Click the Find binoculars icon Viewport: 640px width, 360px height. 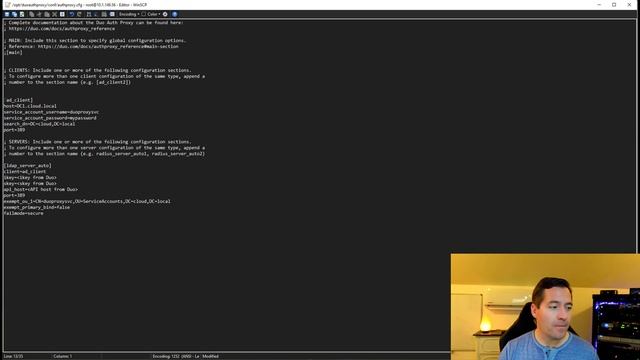[x=89, y=14]
